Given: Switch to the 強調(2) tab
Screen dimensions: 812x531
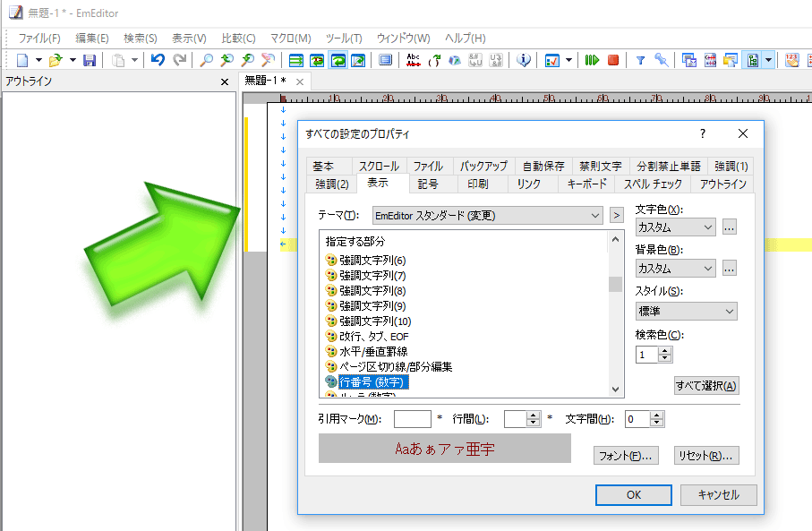Looking at the screenshot, I should (332, 184).
